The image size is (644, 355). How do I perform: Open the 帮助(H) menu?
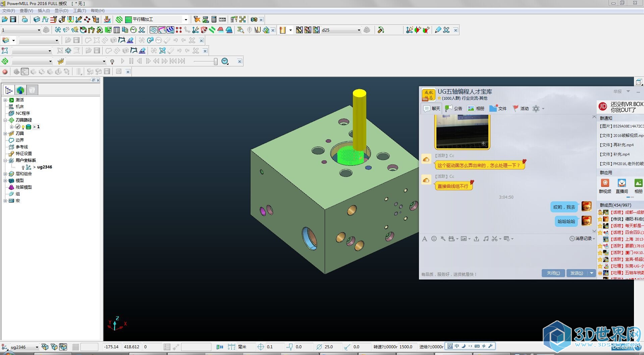click(98, 11)
